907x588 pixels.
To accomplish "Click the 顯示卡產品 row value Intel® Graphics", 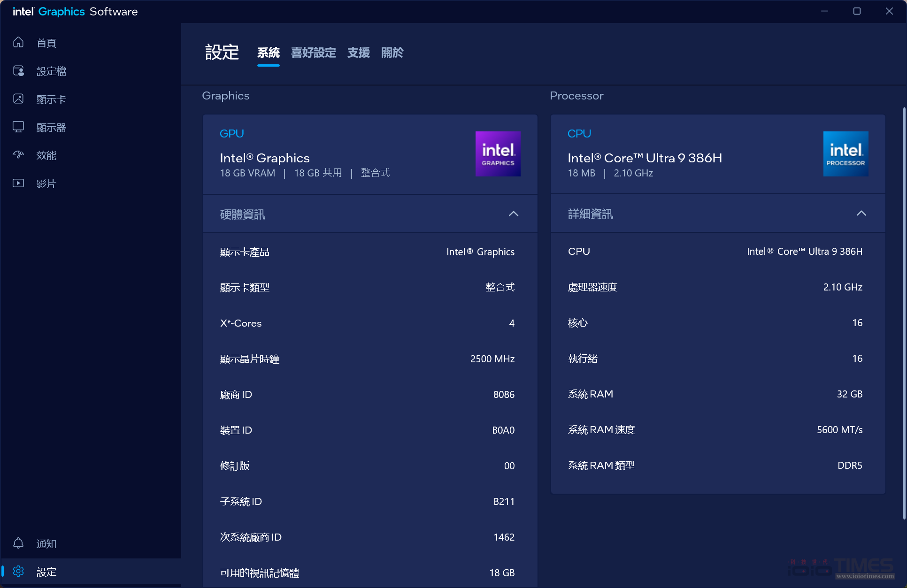I will click(x=480, y=252).
